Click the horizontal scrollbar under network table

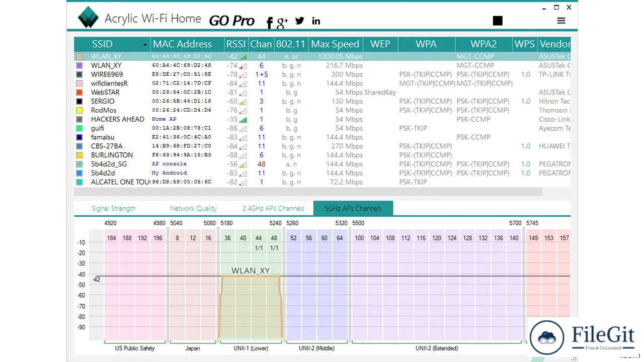point(308,192)
